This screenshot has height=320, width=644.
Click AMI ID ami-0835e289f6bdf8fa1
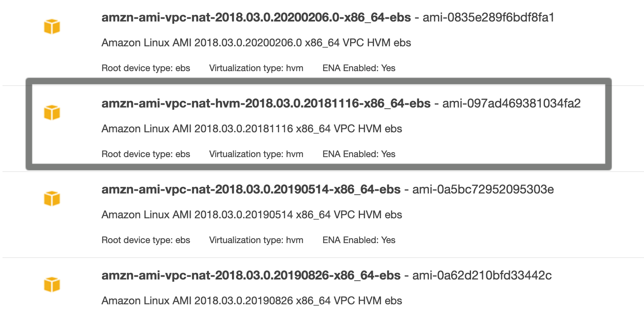coord(488,18)
